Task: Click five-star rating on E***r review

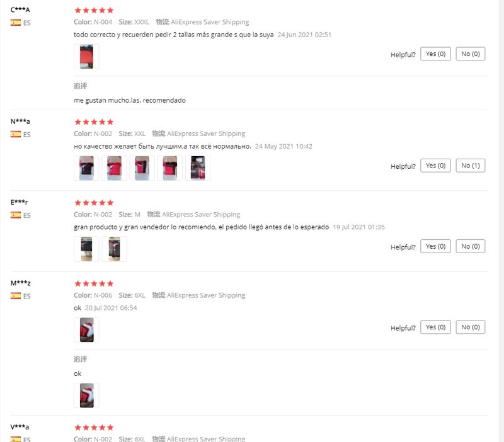Action: pyautogui.click(x=94, y=203)
